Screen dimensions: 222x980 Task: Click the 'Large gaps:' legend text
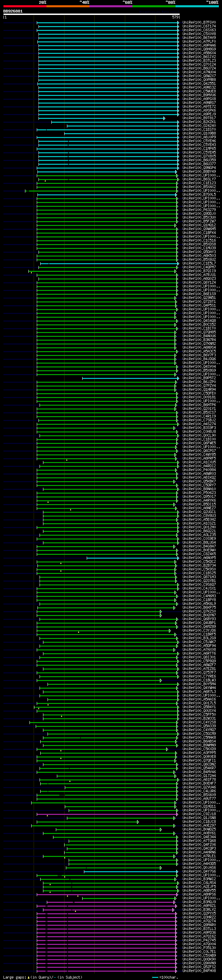pyautogui.click(x=15, y=977)
